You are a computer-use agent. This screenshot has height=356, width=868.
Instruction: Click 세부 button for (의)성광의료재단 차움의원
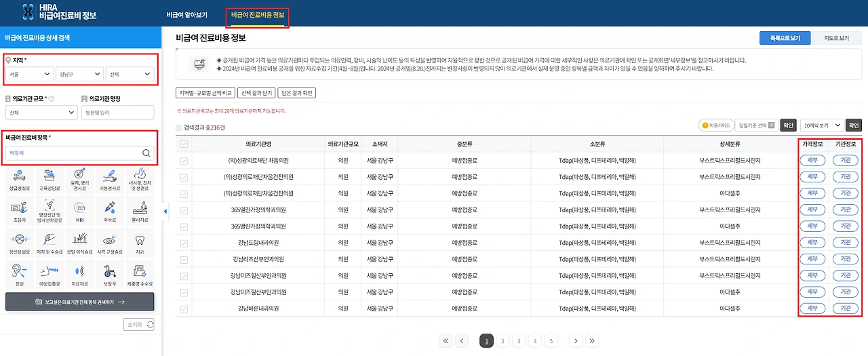pyautogui.click(x=812, y=161)
